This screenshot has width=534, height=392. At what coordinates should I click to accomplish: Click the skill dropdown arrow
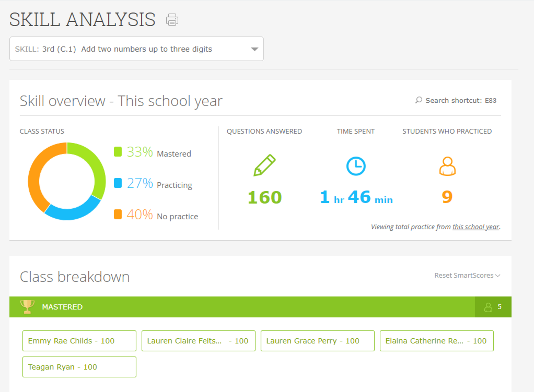tap(254, 49)
